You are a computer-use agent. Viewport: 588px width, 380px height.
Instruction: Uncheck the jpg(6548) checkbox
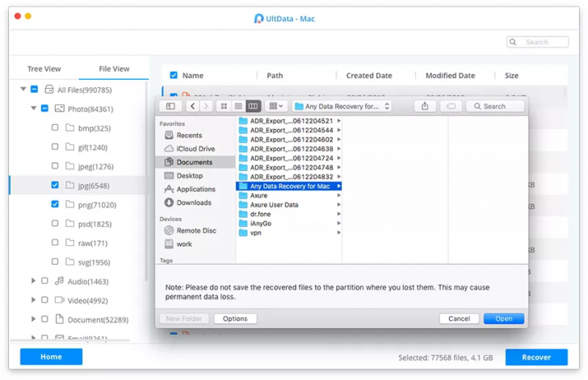point(55,185)
